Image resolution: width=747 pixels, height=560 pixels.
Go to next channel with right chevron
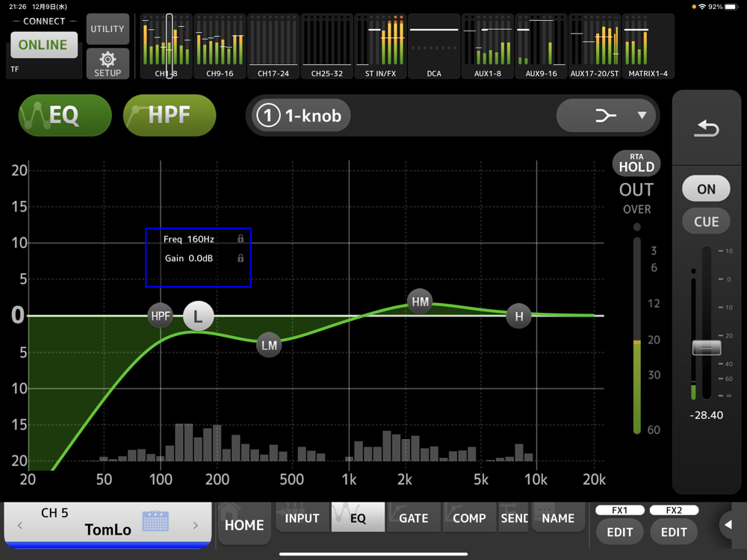pos(195,525)
